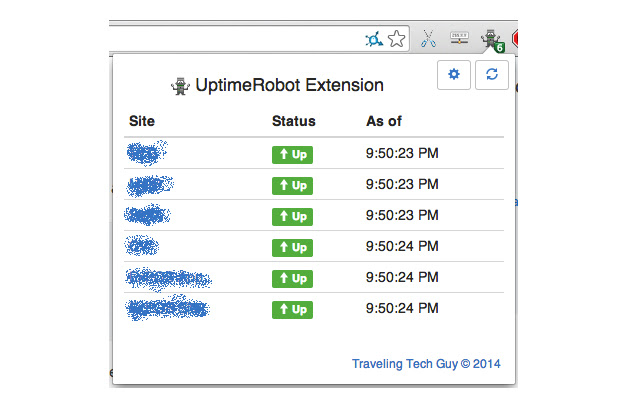Open the extension settings gear button
The width and height of the screenshot is (640, 400).
453,75
